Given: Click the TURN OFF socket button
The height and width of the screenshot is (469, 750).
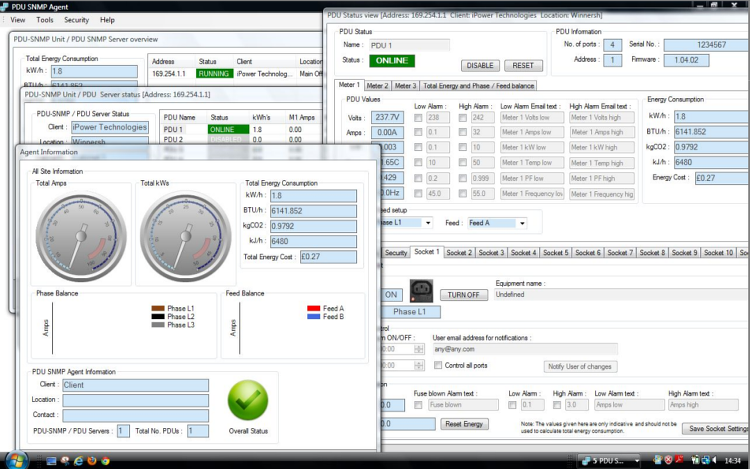Looking at the screenshot, I should point(463,295).
